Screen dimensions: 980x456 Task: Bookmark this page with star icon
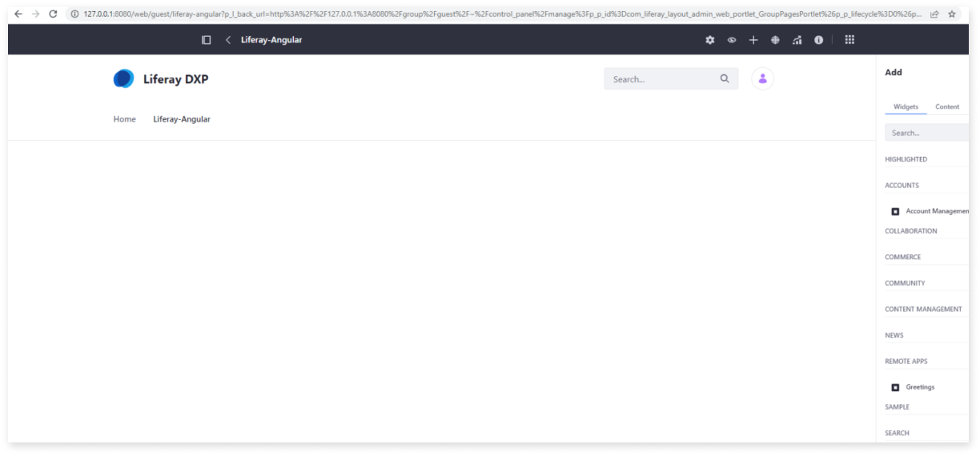tap(952, 14)
